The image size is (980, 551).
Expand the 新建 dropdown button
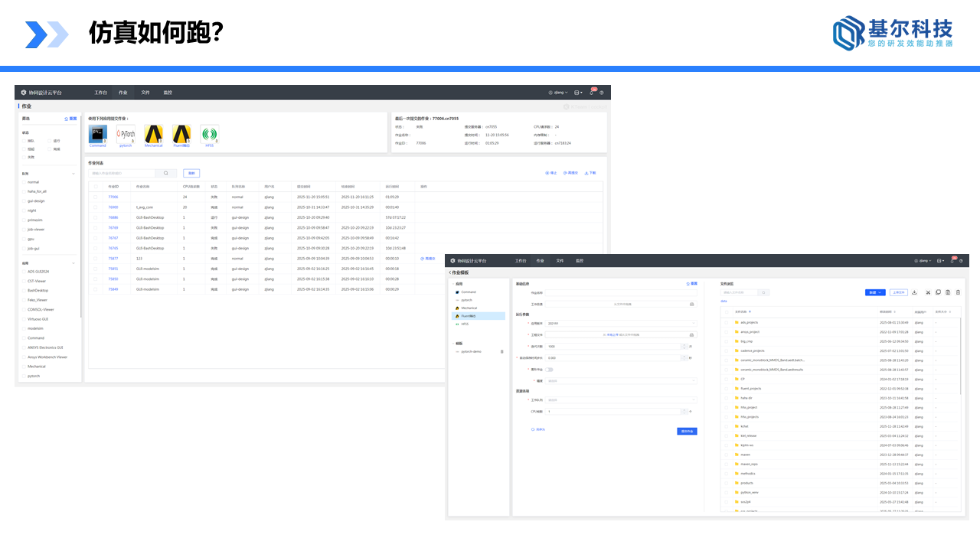(x=874, y=292)
